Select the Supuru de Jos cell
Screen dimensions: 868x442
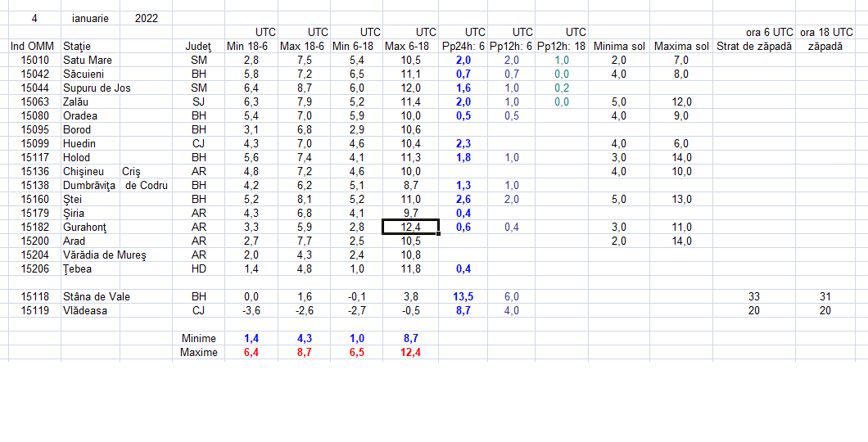[97, 88]
